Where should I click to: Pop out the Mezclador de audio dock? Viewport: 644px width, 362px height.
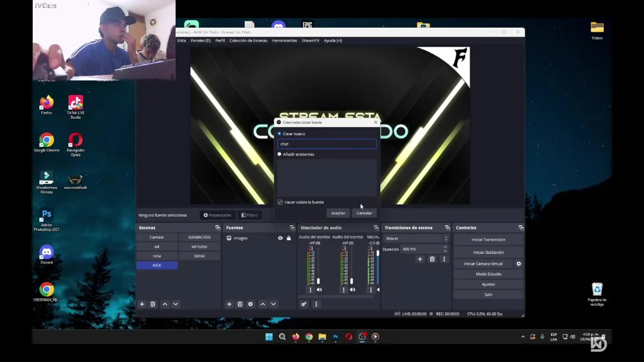click(376, 228)
